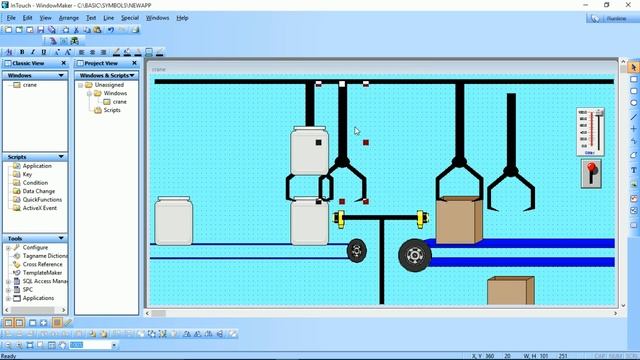Open the Help menu
This screenshot has width=640, height=360.
[182, 18]
